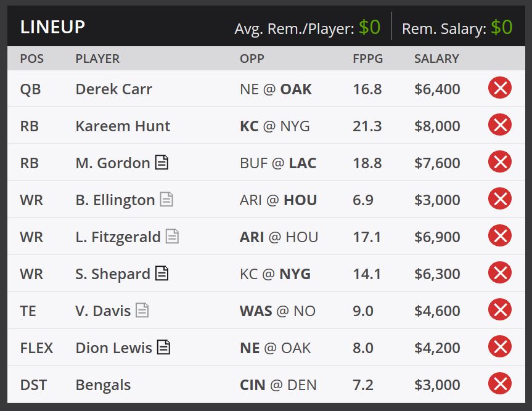Click the Derek Carr player name
Screen dimensions: 532x411
[x=113, y=89]
